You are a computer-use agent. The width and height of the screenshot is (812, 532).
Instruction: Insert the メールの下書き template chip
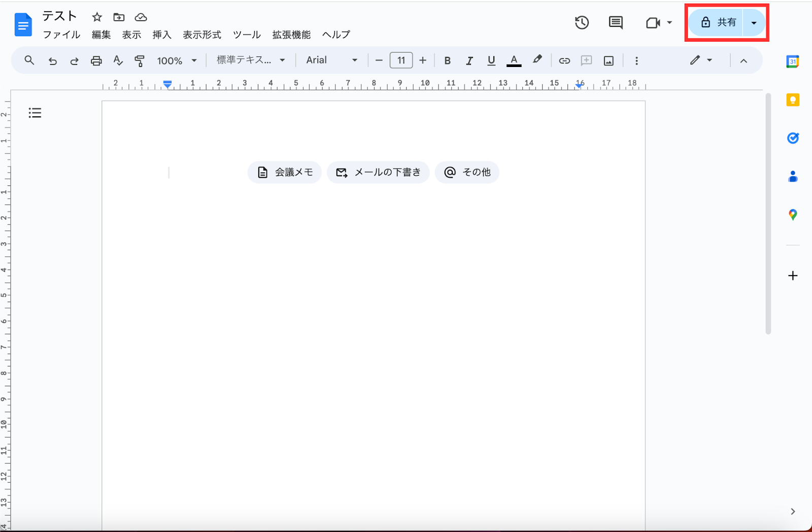tap(379, 173)
